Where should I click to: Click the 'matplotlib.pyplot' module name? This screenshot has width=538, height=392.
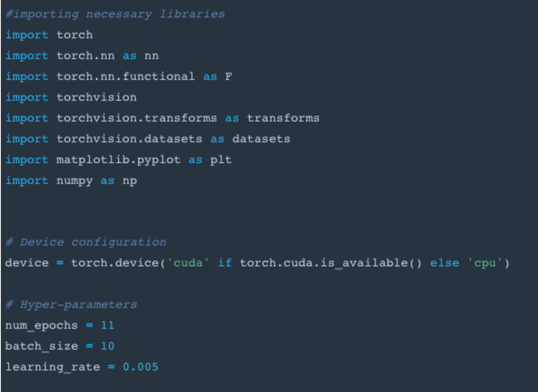[x=118, y=160]
